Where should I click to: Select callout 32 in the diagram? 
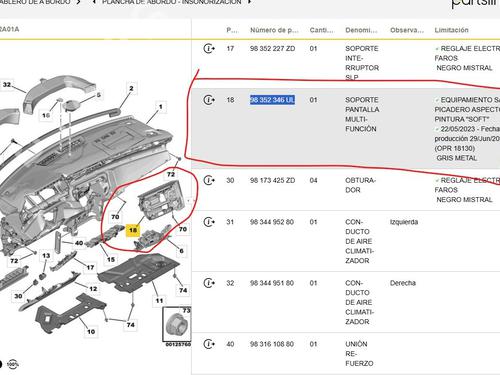(x=7, y=85)
